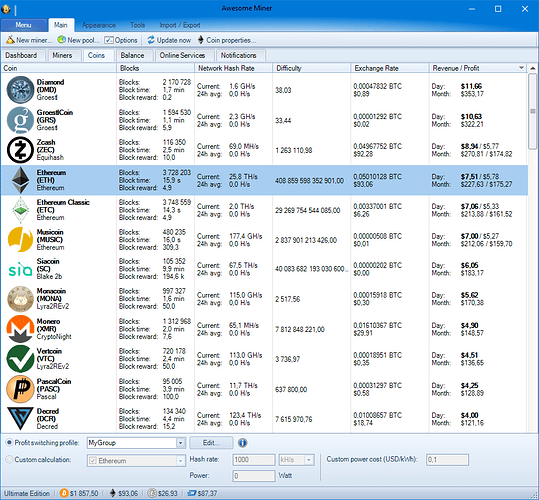Screen dimensions: 539x500
Task: Select the Profit switching profile radio button
Action: [x=9, y=442]
